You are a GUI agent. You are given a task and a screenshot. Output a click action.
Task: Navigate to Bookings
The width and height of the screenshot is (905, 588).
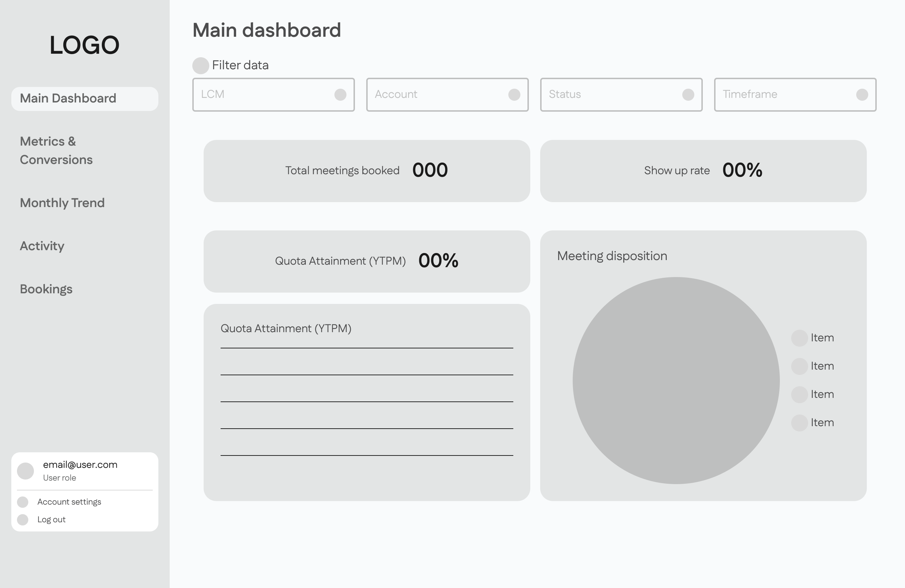(46, 289)
